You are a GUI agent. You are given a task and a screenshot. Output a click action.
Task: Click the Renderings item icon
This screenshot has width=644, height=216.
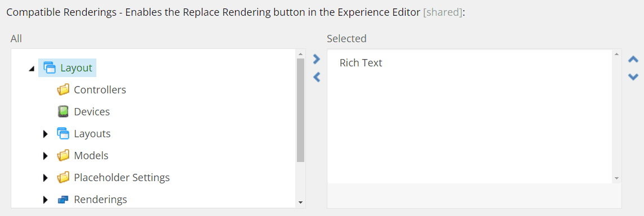click(63, 200)
